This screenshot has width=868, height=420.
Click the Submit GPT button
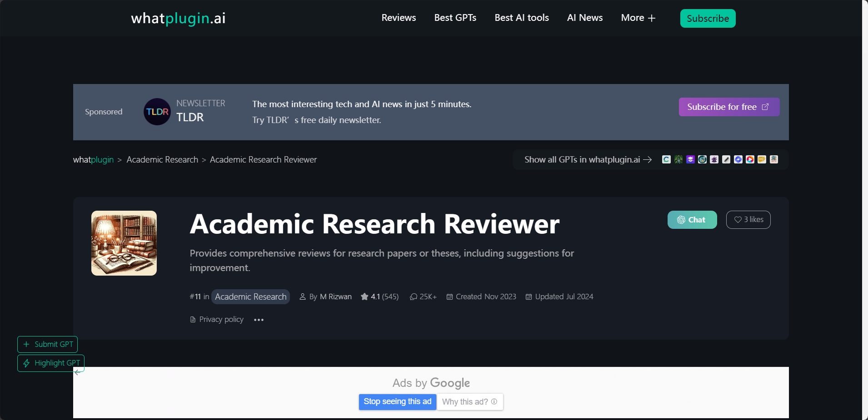47,344
